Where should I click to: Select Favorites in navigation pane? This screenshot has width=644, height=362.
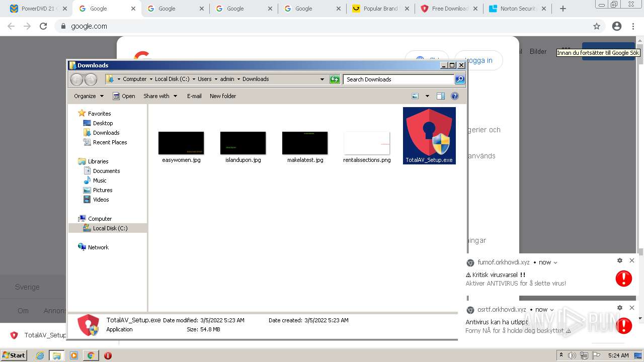pos(99,114)
